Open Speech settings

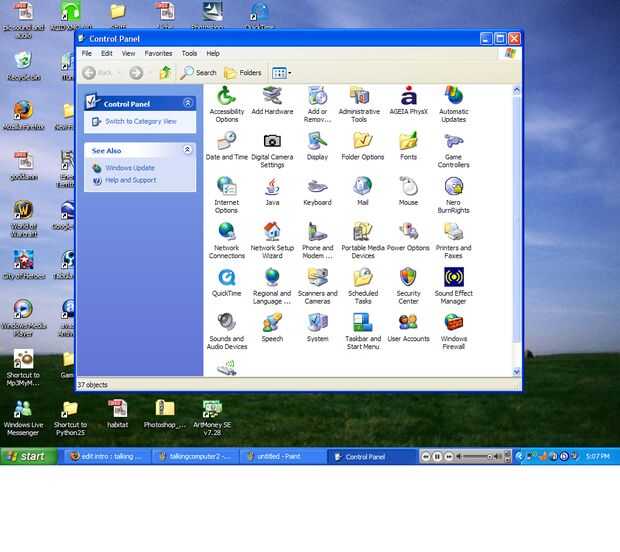(272, 328)
